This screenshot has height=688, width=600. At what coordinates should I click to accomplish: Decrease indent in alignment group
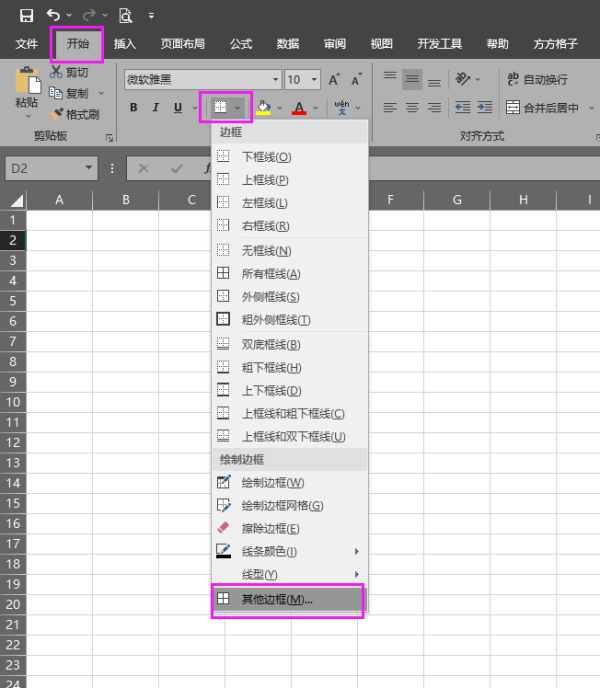[x=463, y=108]
